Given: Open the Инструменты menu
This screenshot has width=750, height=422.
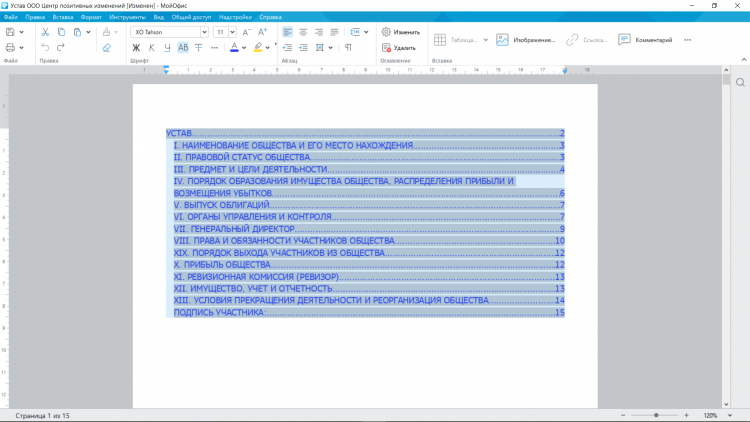Looking at the screenshot, I should pos(127,17).
